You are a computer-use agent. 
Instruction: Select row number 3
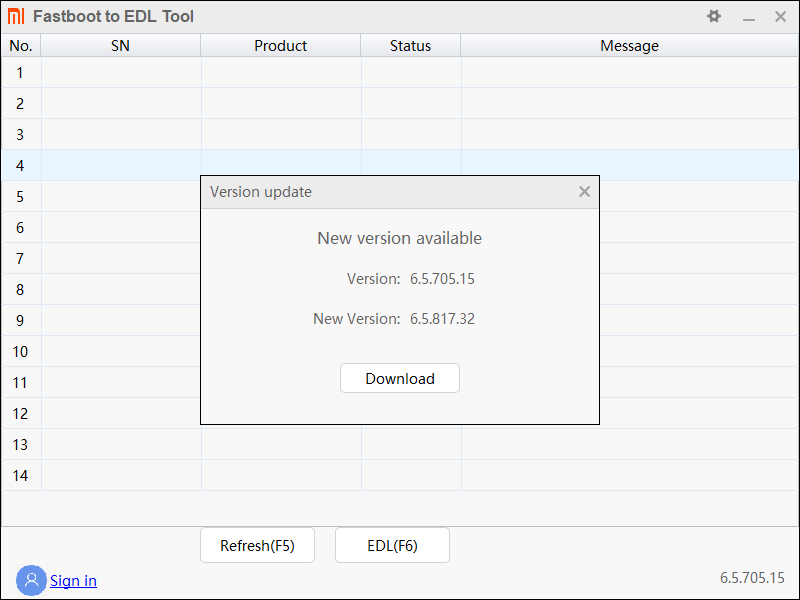(400, 135)
